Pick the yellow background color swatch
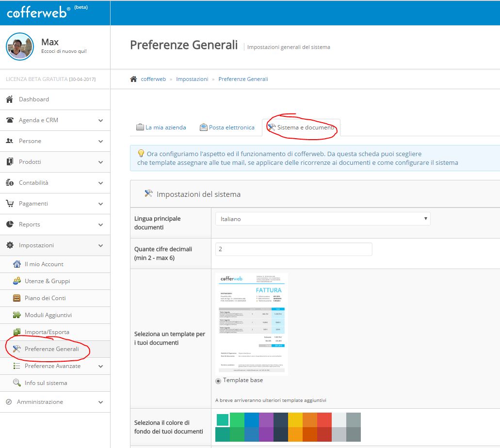The height and width of the screenshot is (448, 500). pos(295,419)
